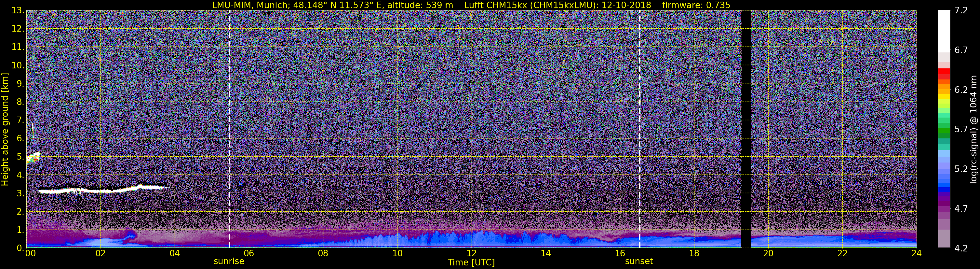The width and height of the screenshot is (980, 269).
Task: Click the black data gap bar after 19 UTC
Action: 746,129
